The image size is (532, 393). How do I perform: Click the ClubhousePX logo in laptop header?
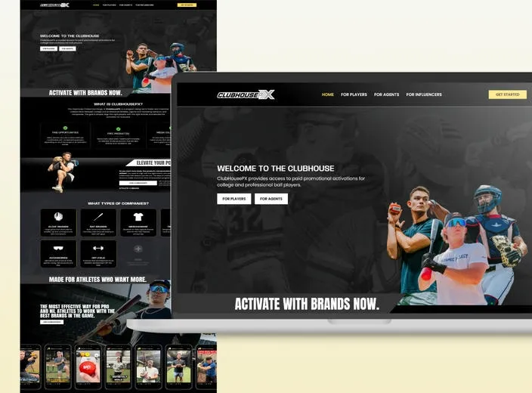click(x=246, y=94)
